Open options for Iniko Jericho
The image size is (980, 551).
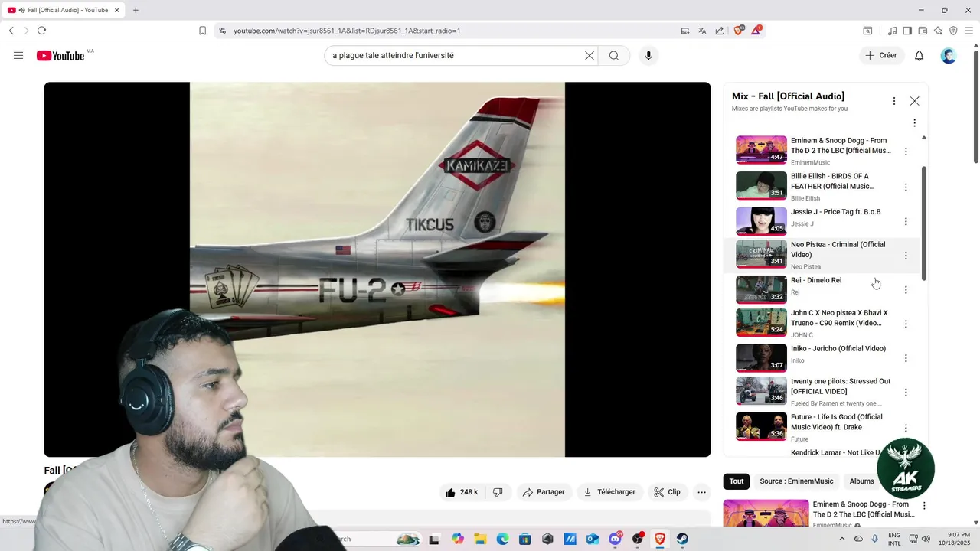pyautogui.click(x=906, y=358)
